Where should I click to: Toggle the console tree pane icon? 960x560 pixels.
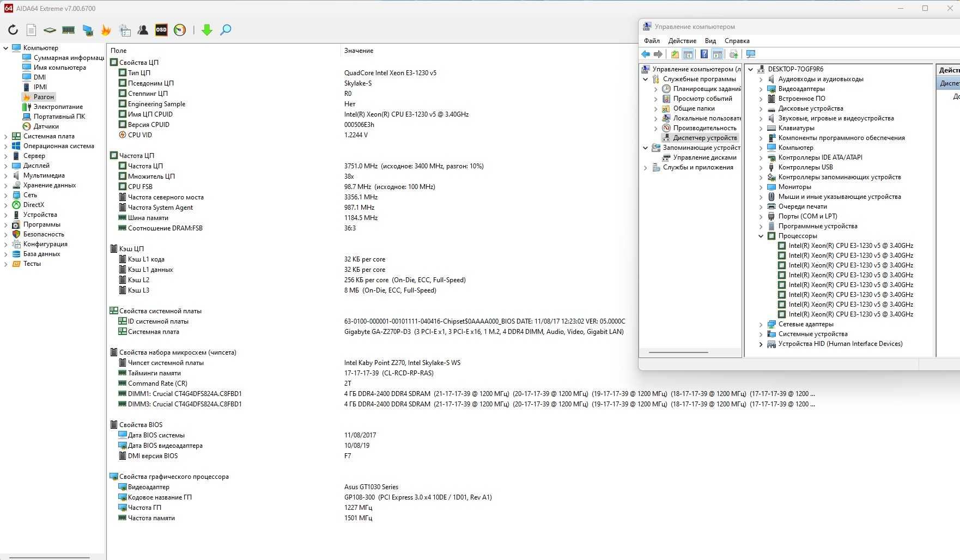(688, 54)
